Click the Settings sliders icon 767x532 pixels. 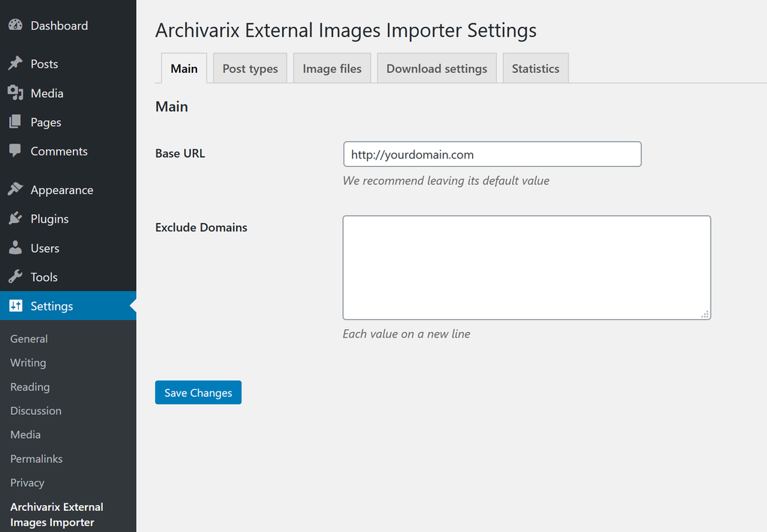tap(15, 306)
